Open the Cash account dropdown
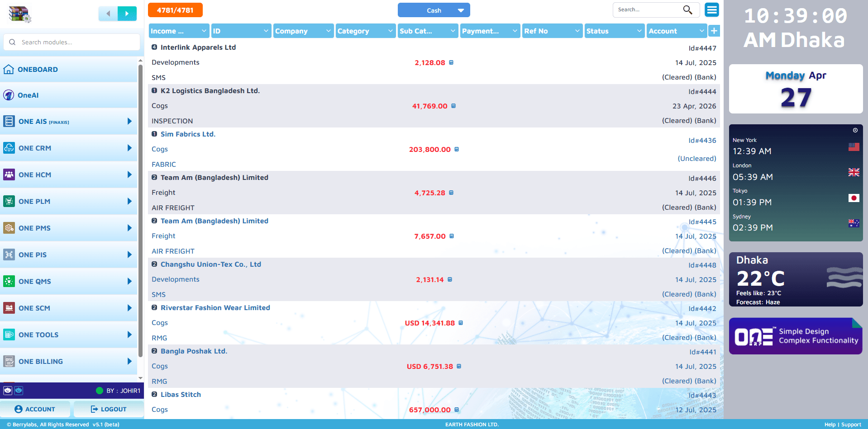Viewport: 868px width, 429px height. [434, 10]
